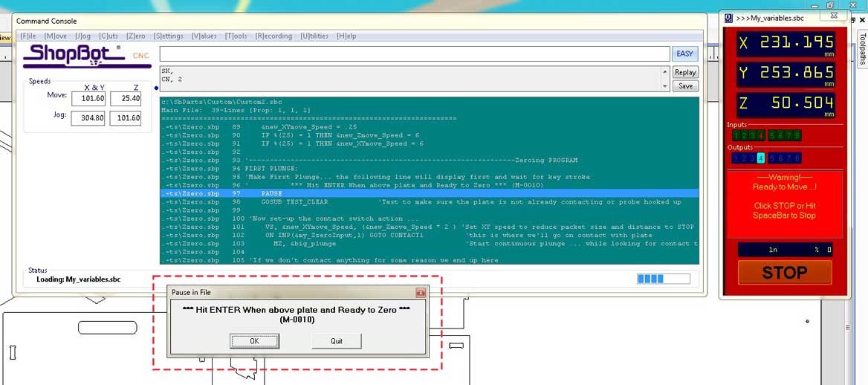Click the Z position readout 50.504

(x=785, y=105)
